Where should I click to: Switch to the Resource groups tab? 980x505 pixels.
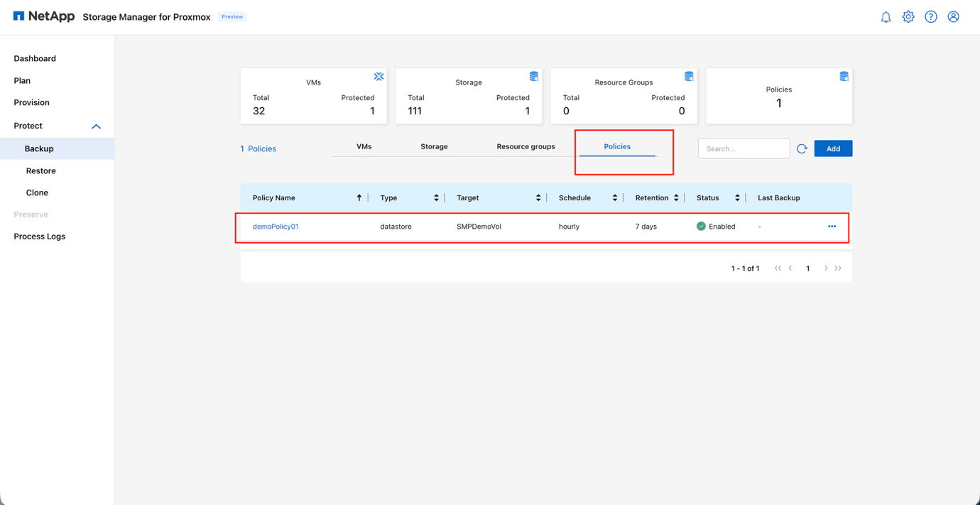click(526, 146)
